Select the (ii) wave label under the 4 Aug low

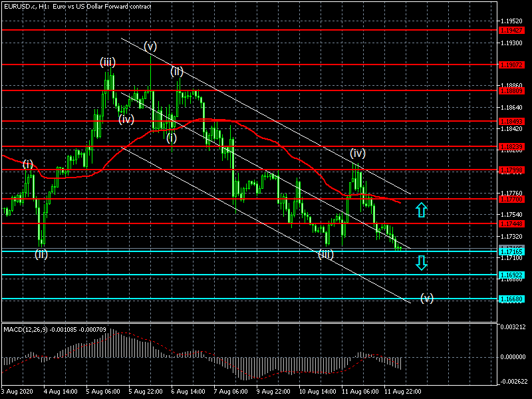(x=41, y=254)
